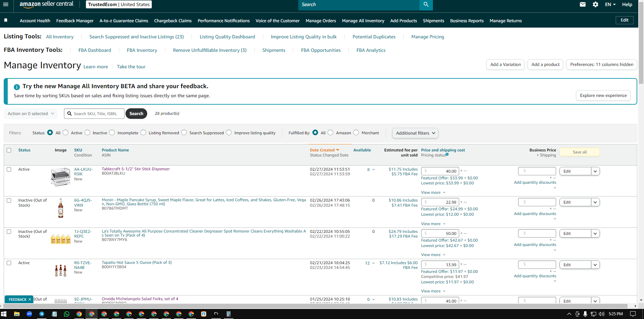Open Manage Returns
Screen dimensions: 644x319
506,21
